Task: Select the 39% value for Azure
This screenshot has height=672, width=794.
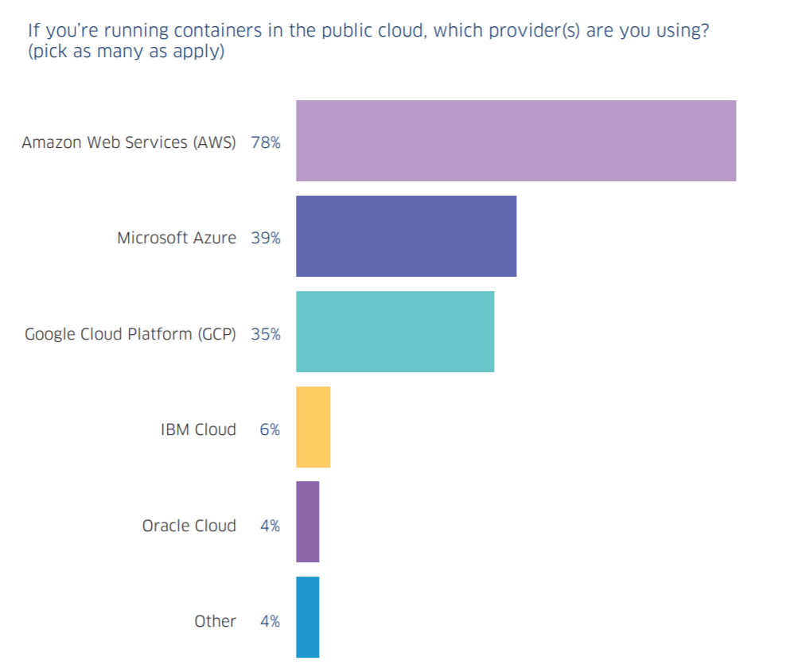Action: point(266,238)
